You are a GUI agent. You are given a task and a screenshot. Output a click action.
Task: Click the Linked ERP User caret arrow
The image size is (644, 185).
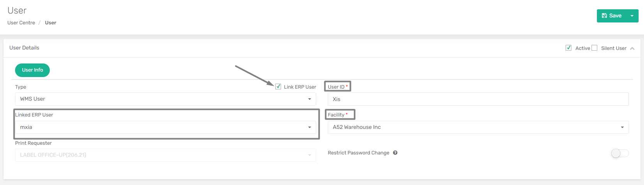point(309,127)
